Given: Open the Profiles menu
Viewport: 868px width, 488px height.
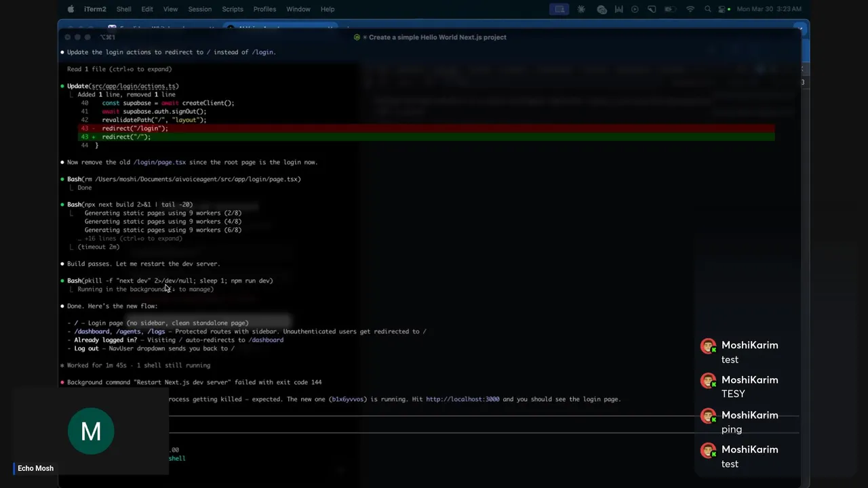Looking at the screenshot, I should click(x=264, y=9).
